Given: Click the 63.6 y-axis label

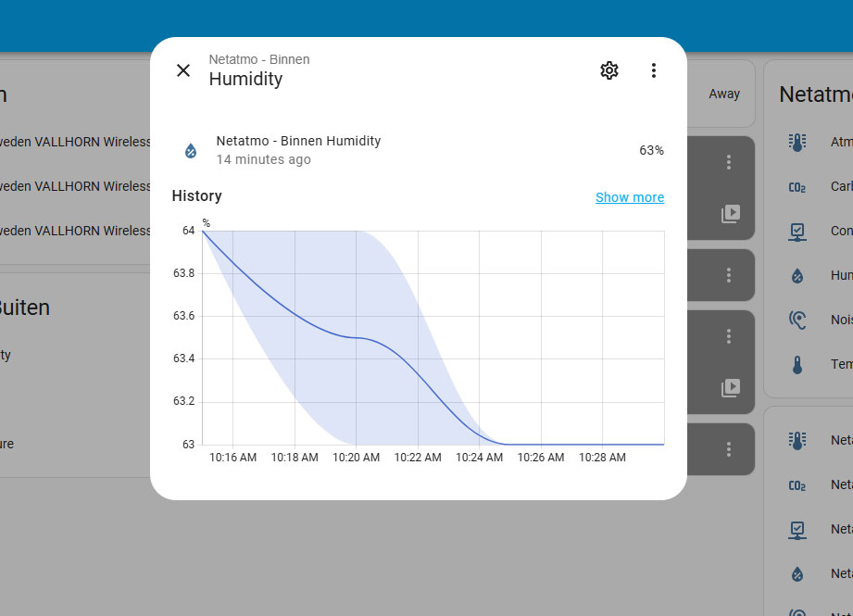Looking at the screenshot, I should pos(184,316).
